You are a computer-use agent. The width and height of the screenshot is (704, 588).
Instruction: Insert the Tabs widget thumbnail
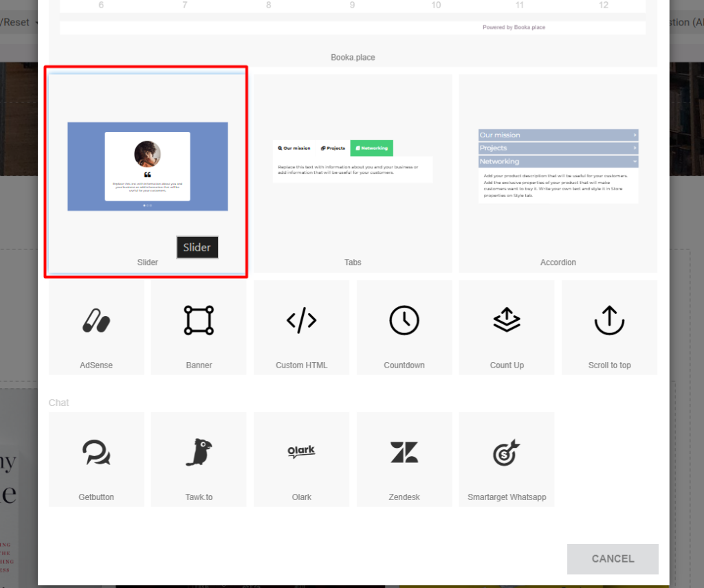pyautogui.click(x=353, y=161)
